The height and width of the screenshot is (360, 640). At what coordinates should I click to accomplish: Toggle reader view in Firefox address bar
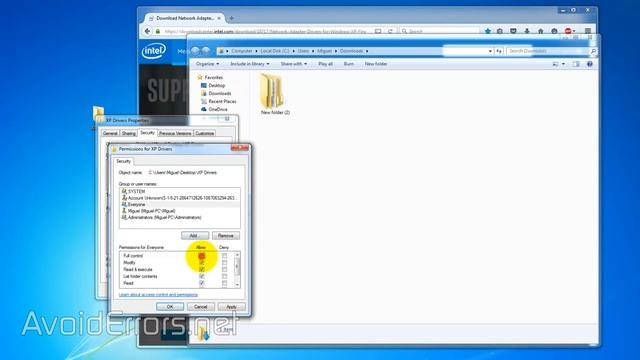coord(378,31)
